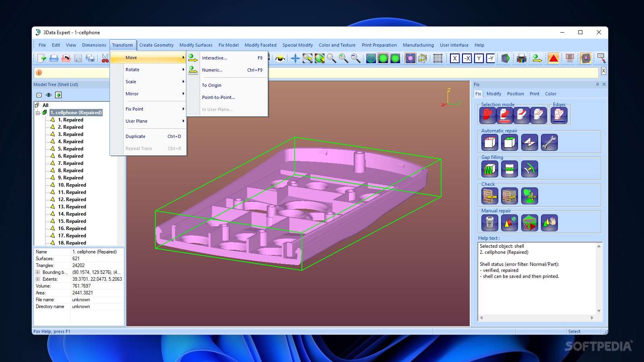The width and height of the screenshot is (644, 362).
Task: Close the yellow info bar with X
Action: coord(603,71)
